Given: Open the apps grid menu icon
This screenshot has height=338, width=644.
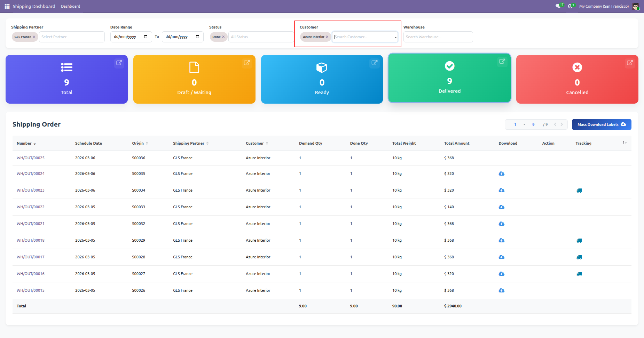Looking at the screenshot, I should pos(7,6).
